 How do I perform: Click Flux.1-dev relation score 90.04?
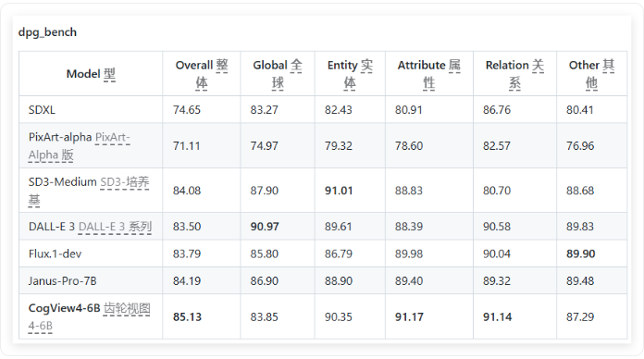497,254
